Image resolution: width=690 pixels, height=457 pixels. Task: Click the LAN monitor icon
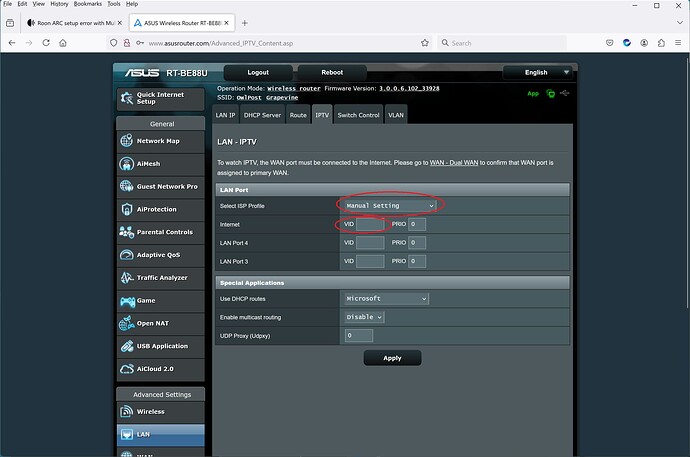pos(127,435)
